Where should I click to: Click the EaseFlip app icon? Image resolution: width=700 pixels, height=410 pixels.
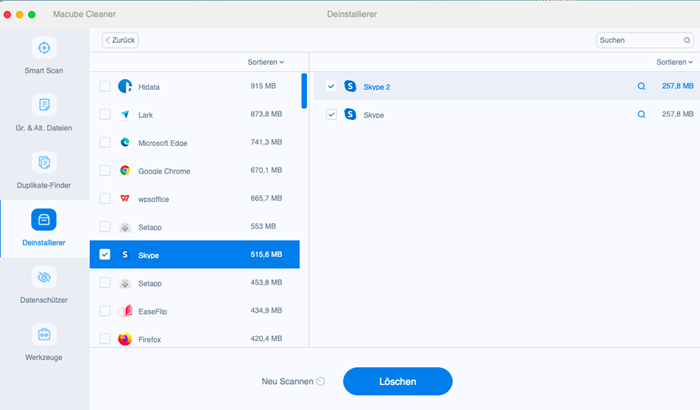click(125, 311)
